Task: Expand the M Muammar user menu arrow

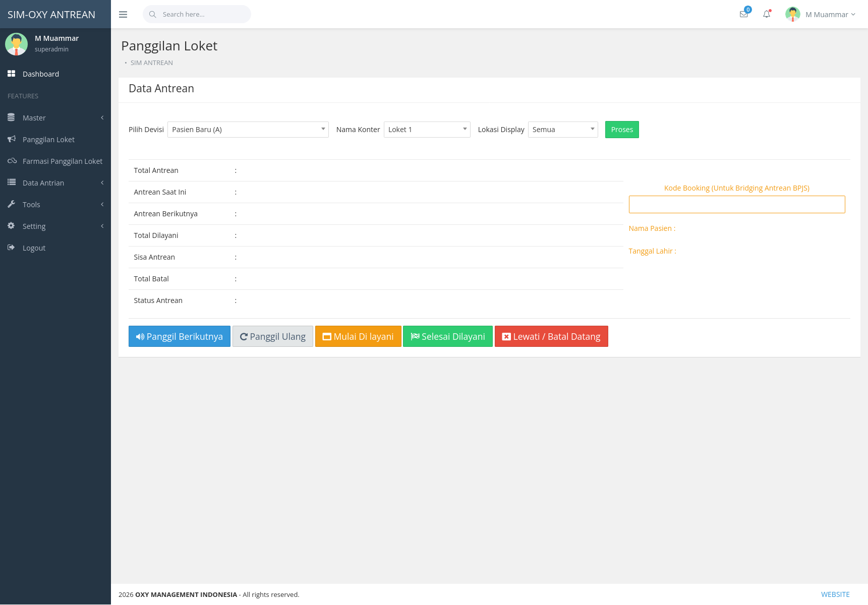Action: point(853,15)
